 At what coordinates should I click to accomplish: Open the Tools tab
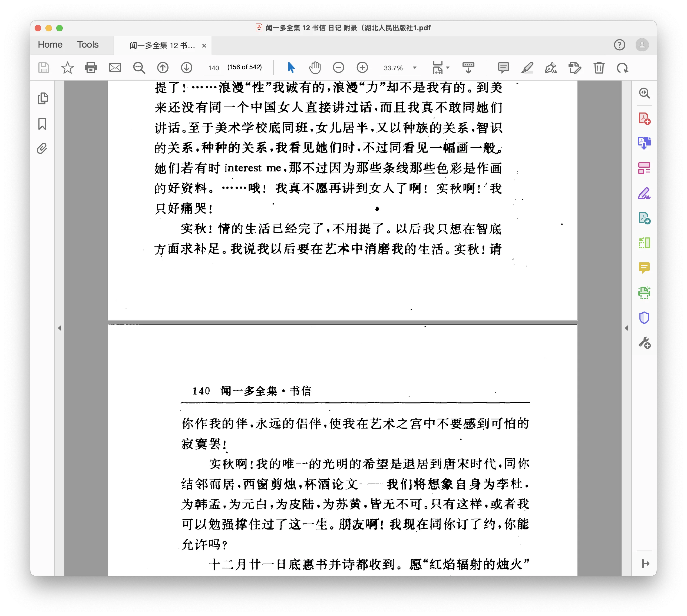[x=88, y=44]
